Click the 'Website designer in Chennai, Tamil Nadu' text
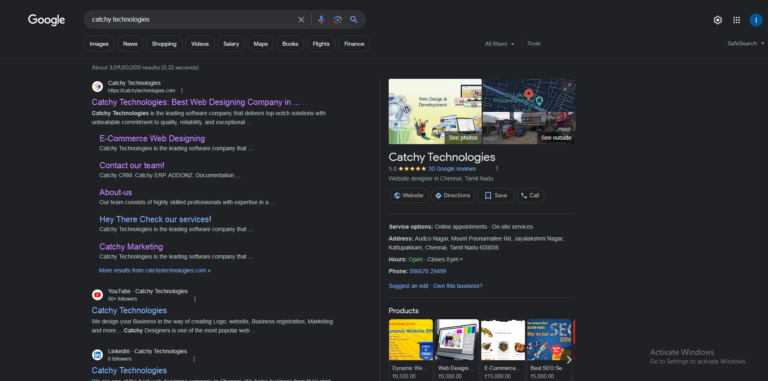The height and width of the screenshot is (381, 768). [441, 179]
